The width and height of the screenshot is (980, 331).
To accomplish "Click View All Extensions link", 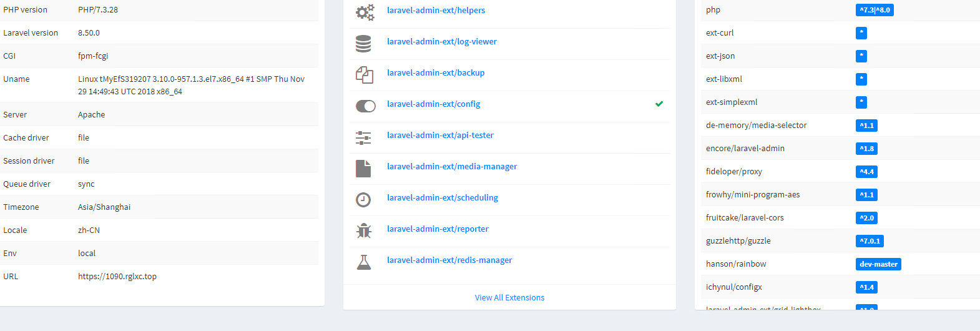I will click(x=509, y=298).
